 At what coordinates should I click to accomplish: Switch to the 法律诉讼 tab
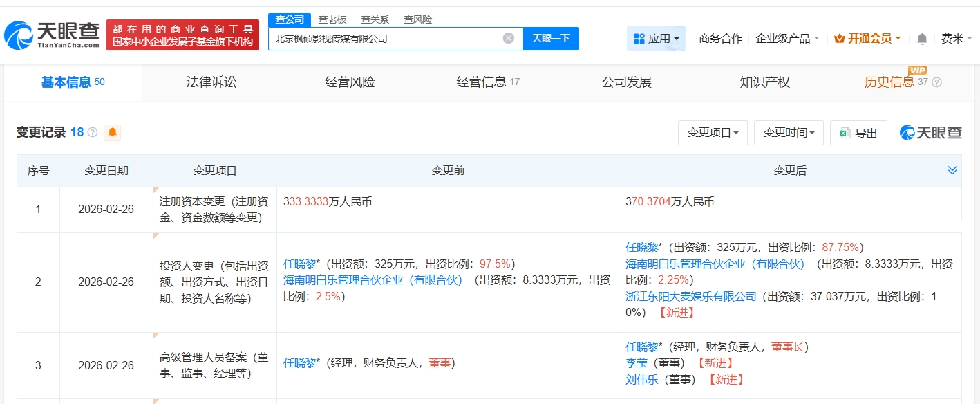tap(211, 82)
